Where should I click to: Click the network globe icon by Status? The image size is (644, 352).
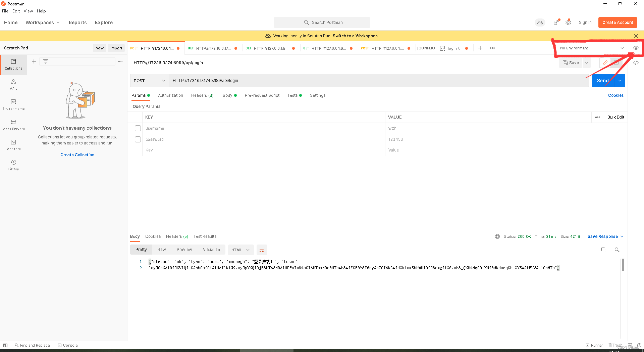coord(497,236)
